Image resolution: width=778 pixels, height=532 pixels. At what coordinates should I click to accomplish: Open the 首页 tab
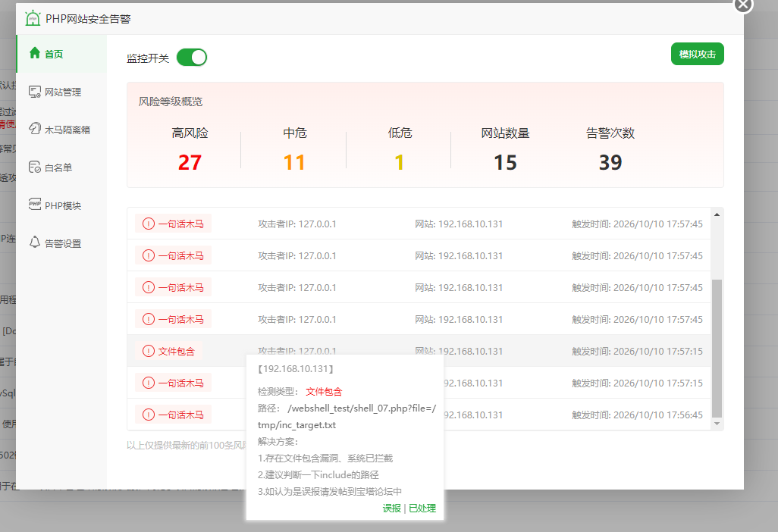(x=61, y=54)
